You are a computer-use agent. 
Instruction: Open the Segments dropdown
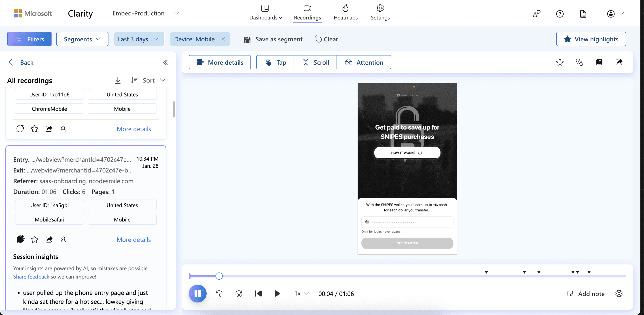82,39
